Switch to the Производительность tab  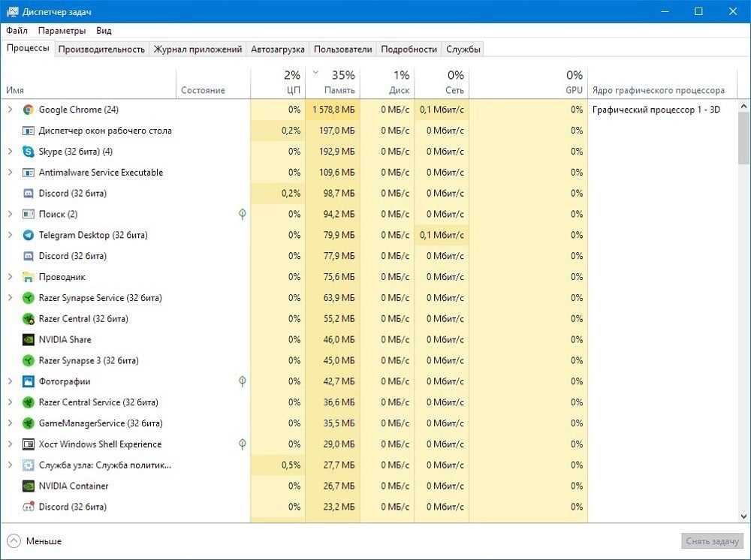[x=101, y=49]
